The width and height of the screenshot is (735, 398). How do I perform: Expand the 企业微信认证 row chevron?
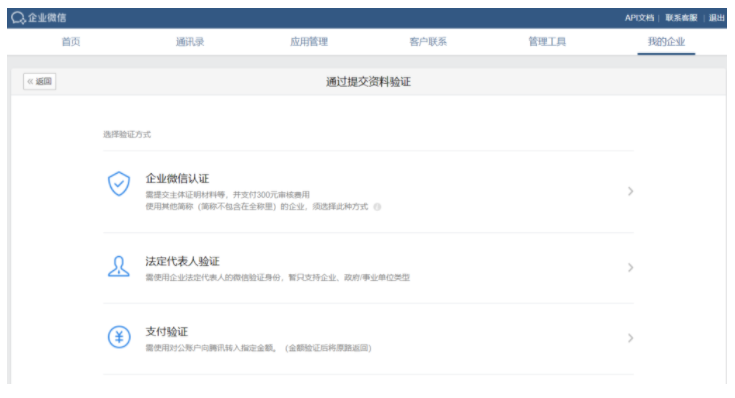click(x=630, y=191)
